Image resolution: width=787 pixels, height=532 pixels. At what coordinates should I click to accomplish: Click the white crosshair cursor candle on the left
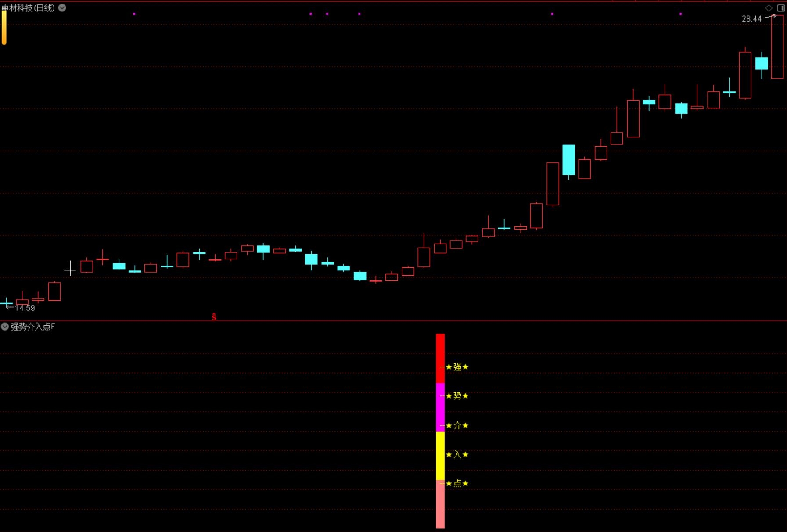click(x=70, y=269)
